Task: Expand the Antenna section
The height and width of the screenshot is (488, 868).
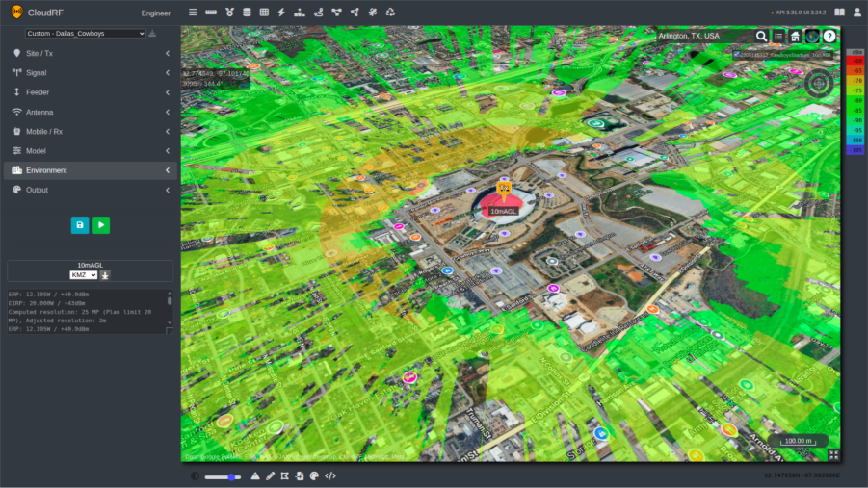Action: [x=90, y=112]
